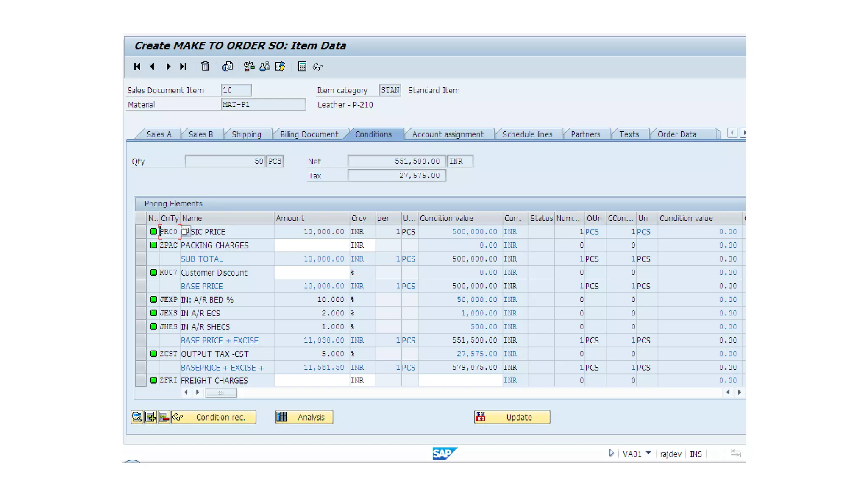Go to last item arrow icon
Screen dimensions: 868x496
183,67
